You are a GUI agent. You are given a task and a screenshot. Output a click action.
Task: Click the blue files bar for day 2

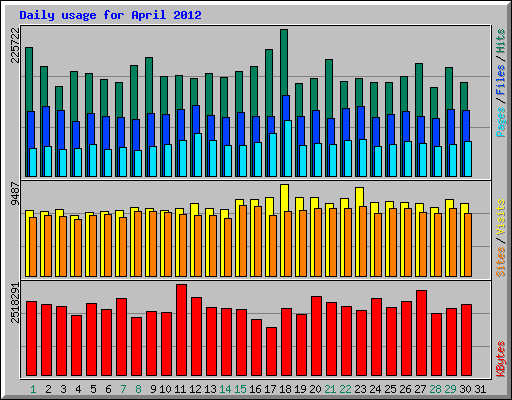click(46, 126)
